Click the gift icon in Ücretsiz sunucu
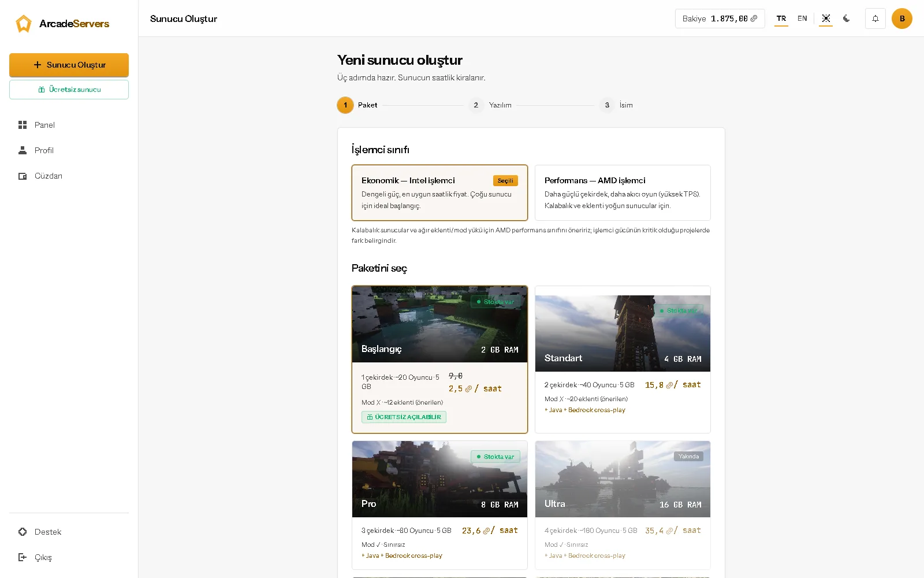 tap(42, 90)
